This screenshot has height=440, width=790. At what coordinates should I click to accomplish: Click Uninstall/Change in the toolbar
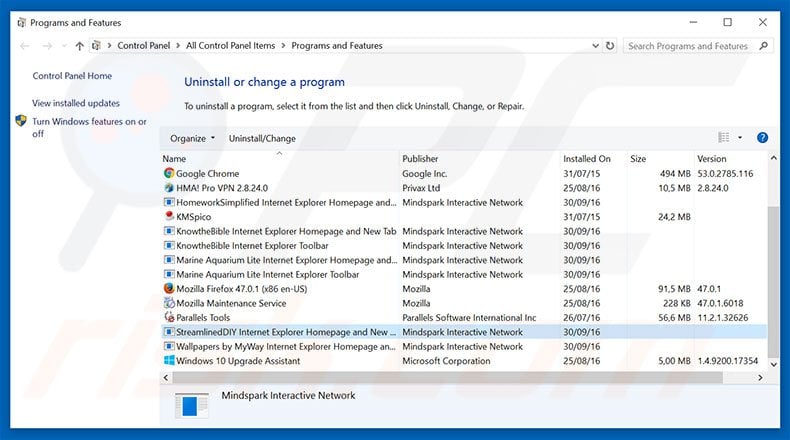(x=262, y=138)
